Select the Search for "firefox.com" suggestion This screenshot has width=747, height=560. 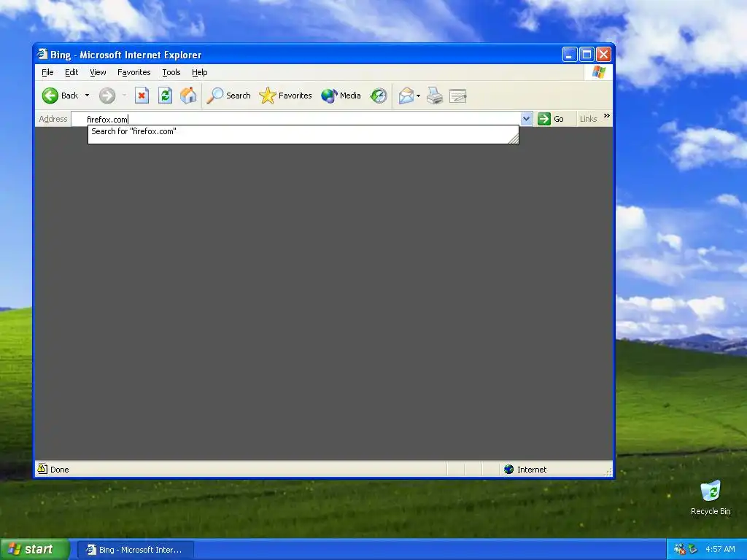click(x=133, y=131)
